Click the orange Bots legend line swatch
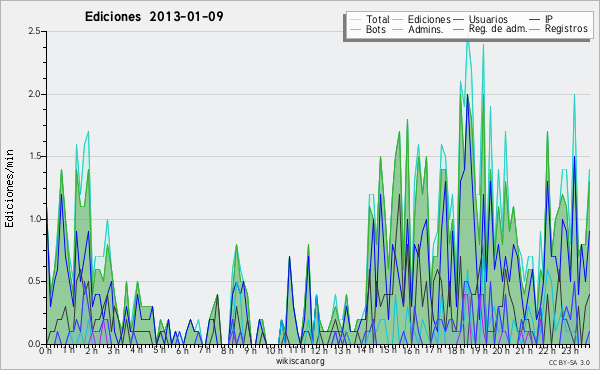The height and width of the screenshot is (370, 600). [355, 29]
